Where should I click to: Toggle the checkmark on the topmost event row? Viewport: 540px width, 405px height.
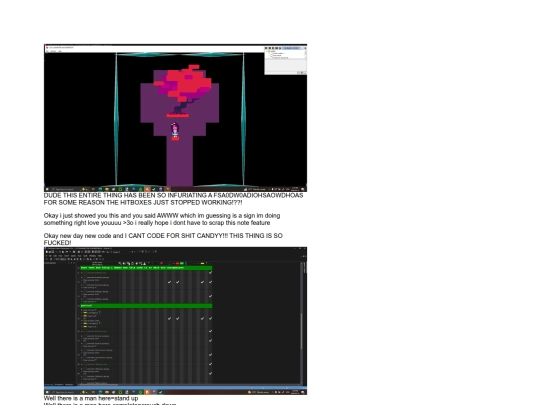pyautogui.click(x=210, y=273)
